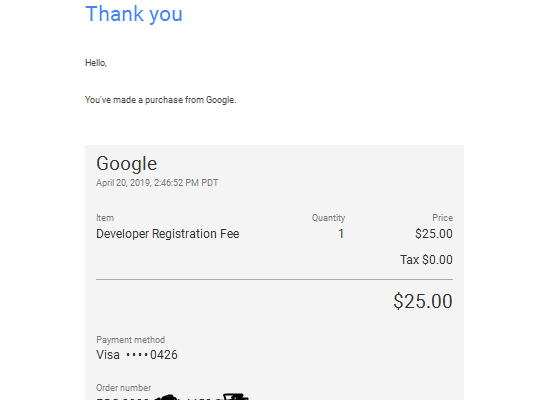559x400 pixels.
Task: Click the April 20, 2019 purchase timestamp
Action: (157, 183)
